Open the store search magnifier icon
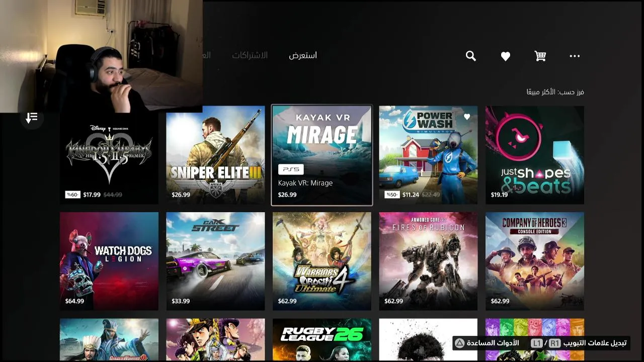 [470, 56]
